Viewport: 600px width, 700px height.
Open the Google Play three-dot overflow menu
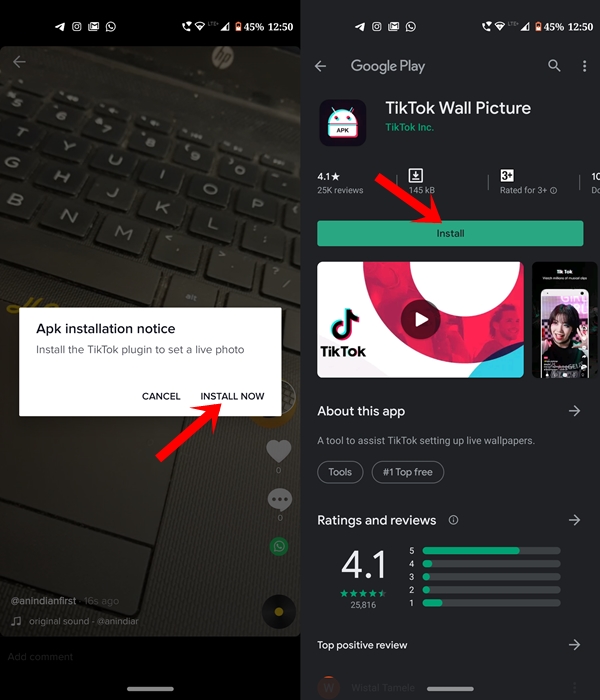click(585, 66)
